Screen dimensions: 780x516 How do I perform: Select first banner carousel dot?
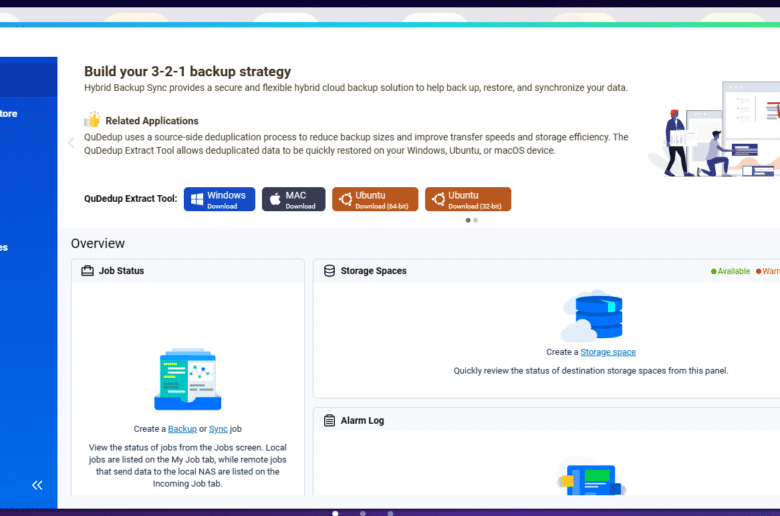(x=468, y=220)
